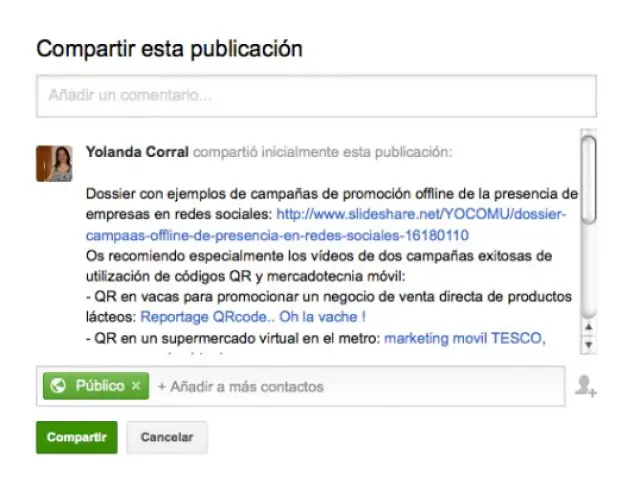
Task: Click the add people icon beside contacts field
Action: (585, 386)
